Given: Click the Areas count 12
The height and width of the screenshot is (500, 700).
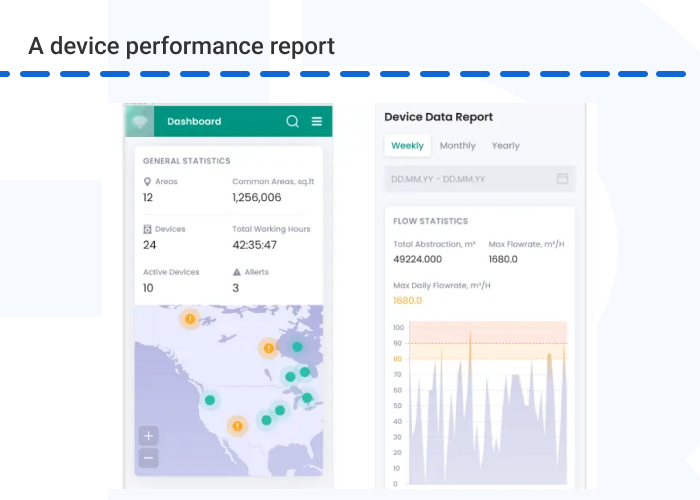Looking at the screenshot, I should (148, 197).
